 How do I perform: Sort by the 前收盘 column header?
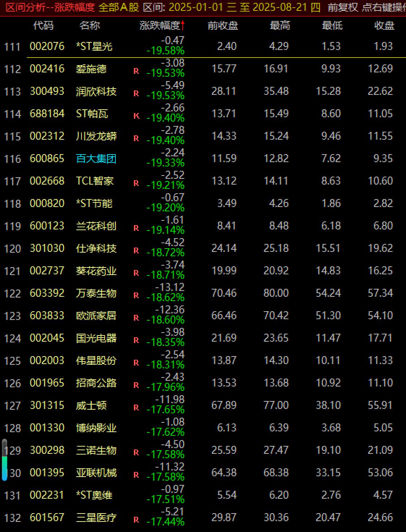click(223, 26)
